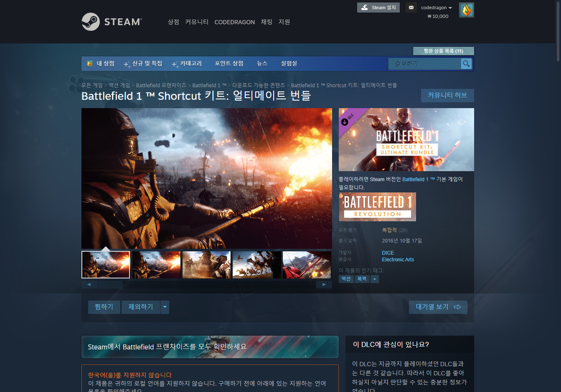Click wallet balance ₩10,000
This screenshot has width=561, height=392.
pyautogui.click(x=438, y=16)
